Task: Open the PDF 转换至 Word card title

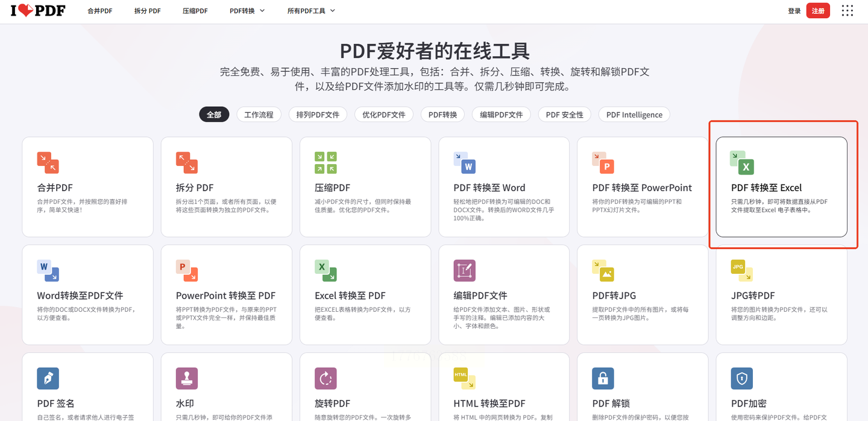Action: [x=489, y=188]
